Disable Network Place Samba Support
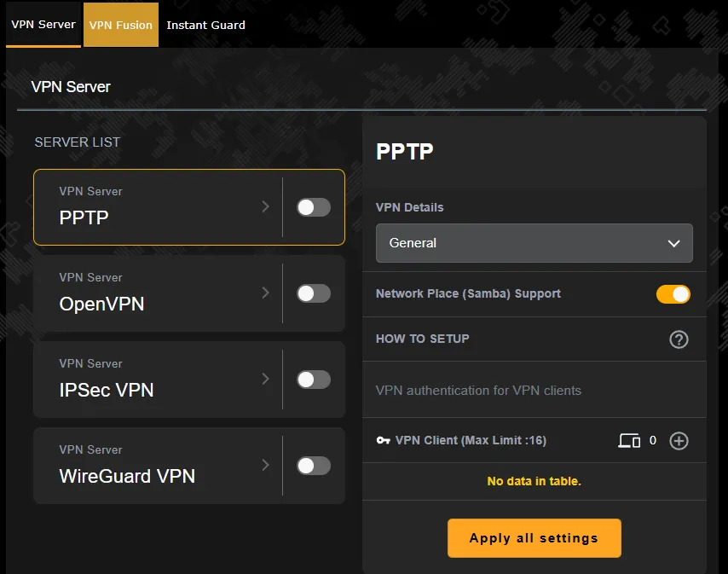The width and height of the screenshot is (728, 574). (x=673, y=293)
